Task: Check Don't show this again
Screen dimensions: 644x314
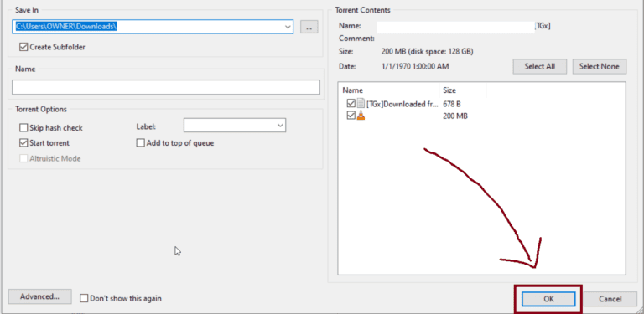Action: click(84, 298)
